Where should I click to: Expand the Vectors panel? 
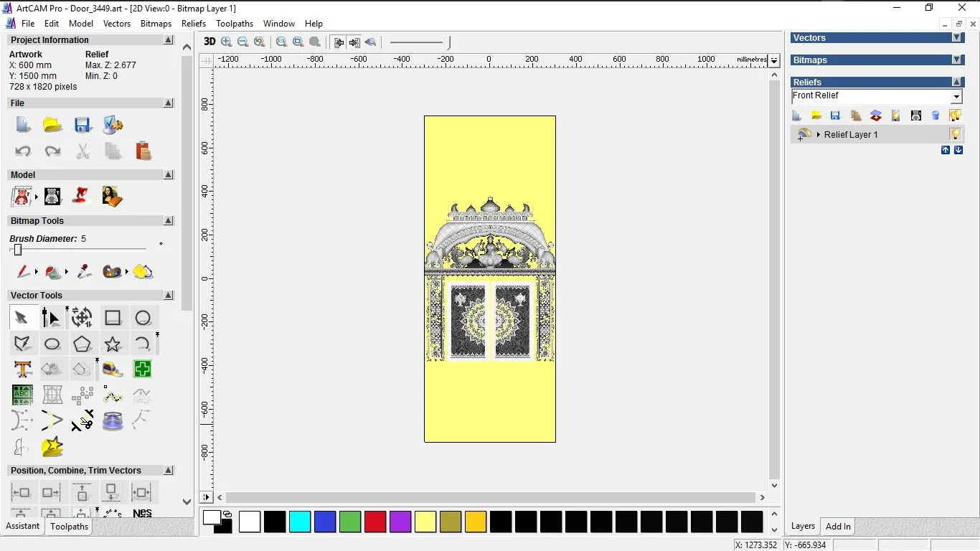(x=956, y=38)
